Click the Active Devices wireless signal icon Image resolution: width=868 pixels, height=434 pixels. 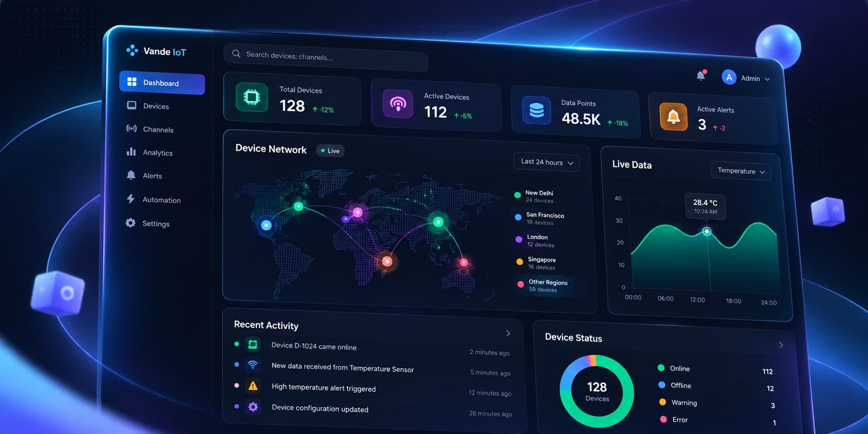[x=398, y=103]
